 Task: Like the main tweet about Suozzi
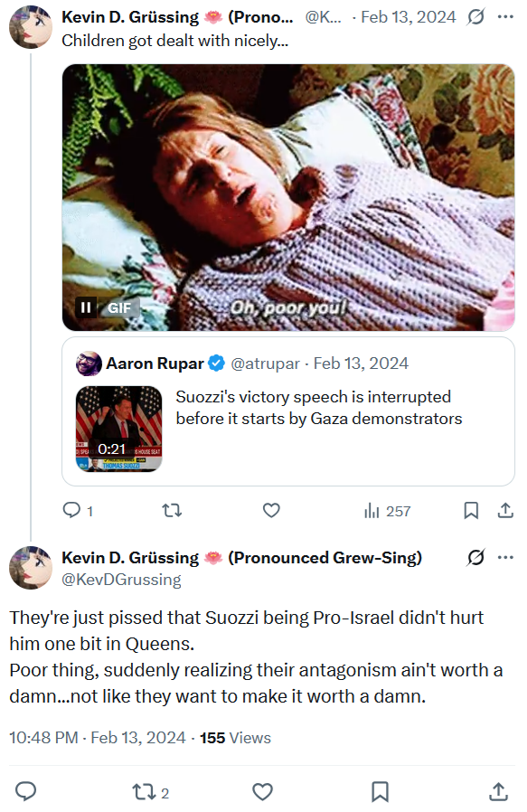point(262,792)
